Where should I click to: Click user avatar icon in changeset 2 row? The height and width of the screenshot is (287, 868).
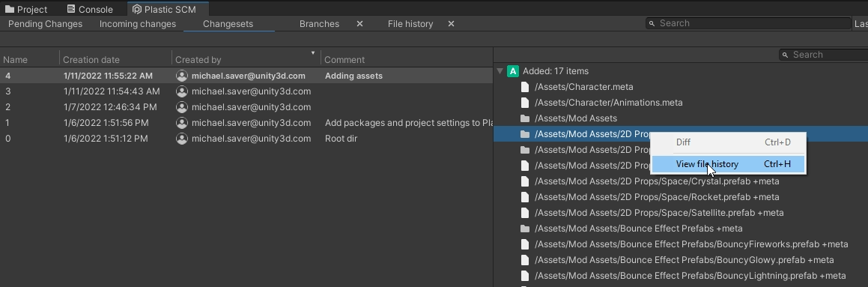pyautogui.click(x=181, y=107)
